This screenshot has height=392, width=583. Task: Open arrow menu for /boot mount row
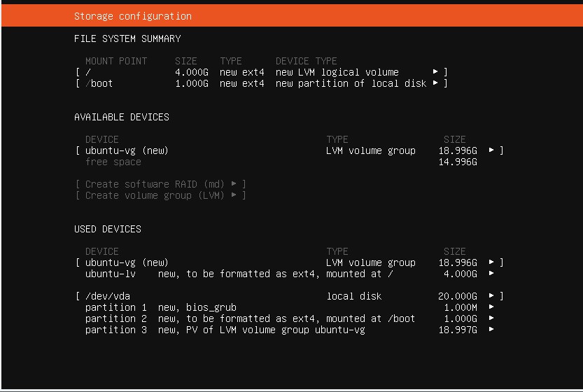click(435, 83)
